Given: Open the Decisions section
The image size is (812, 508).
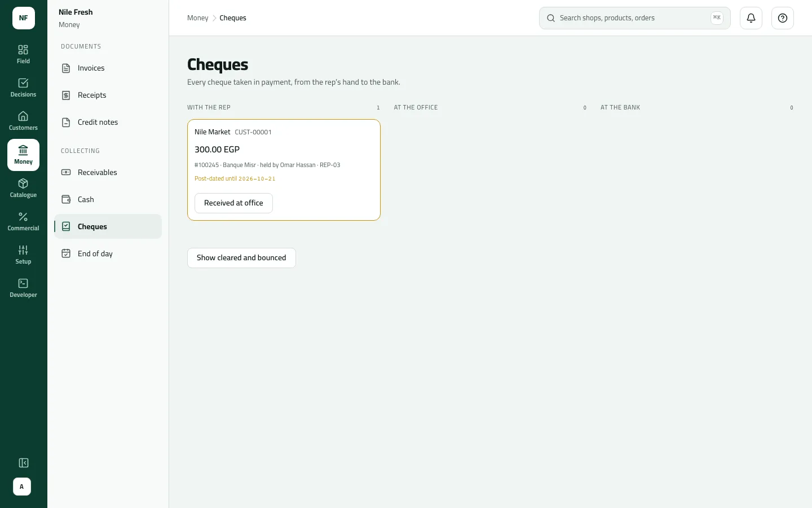Looking at the screenshot, I should (23, 87).
